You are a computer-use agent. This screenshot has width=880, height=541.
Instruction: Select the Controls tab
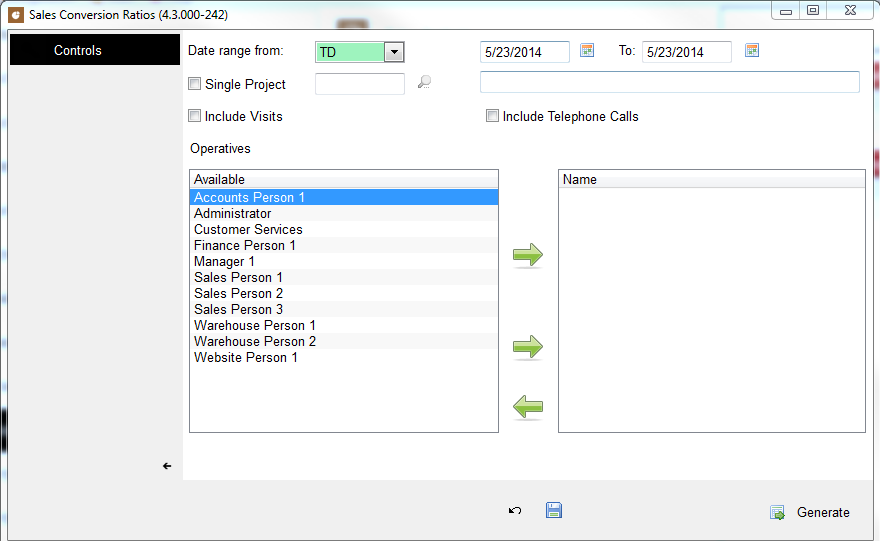[95, 50]
